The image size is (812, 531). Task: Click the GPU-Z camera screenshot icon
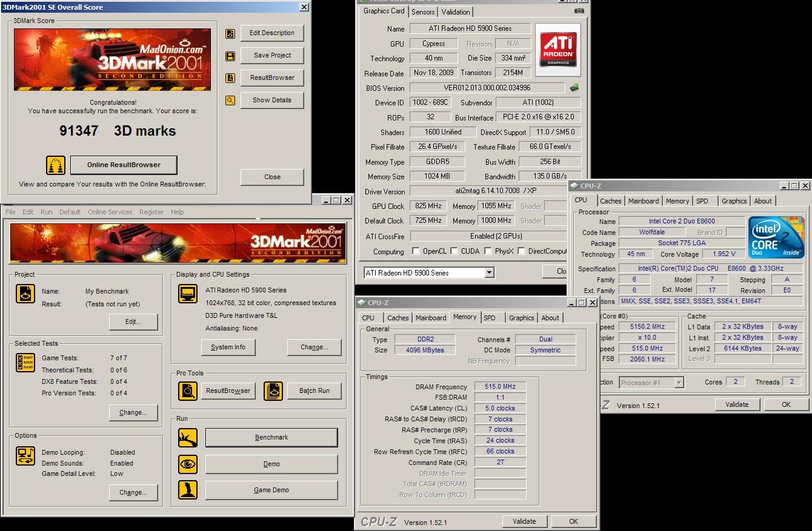tap(579, 10)
